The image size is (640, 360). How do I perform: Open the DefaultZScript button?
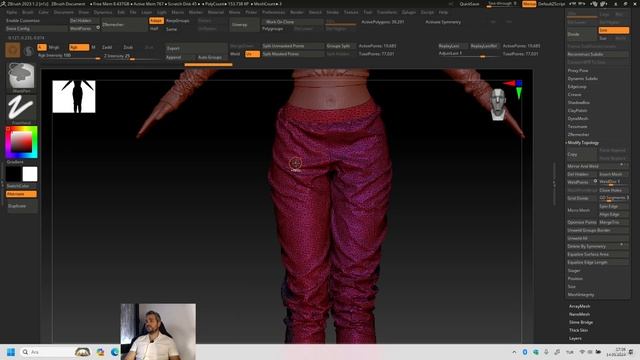coord(552,4)
